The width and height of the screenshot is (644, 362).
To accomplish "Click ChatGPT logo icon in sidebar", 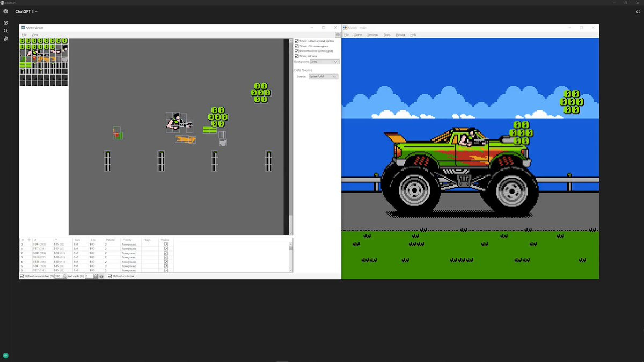I will 5,11.
